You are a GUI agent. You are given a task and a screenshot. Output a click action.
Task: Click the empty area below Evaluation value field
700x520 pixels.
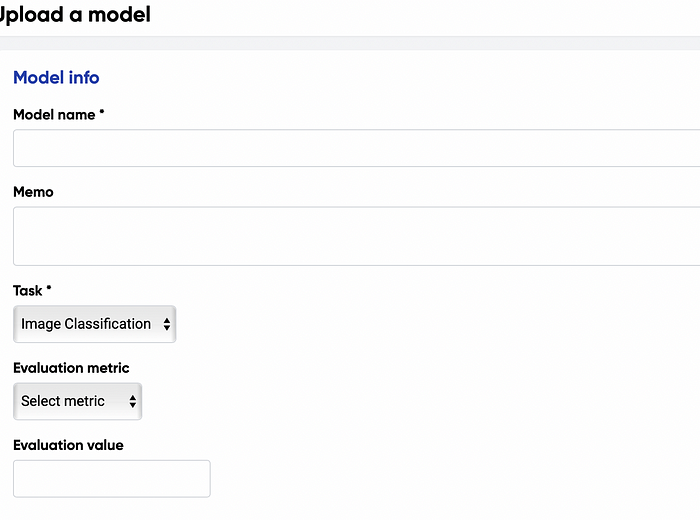coord(350,508)
